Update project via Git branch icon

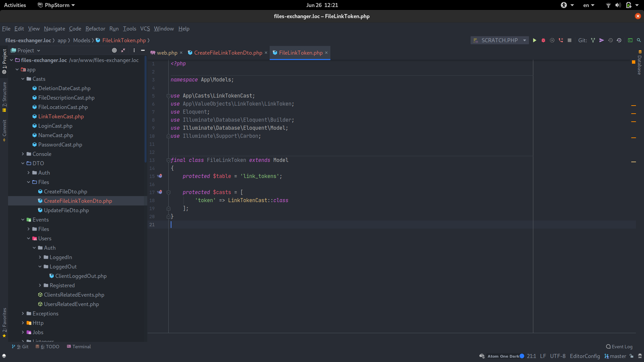point(593,40)
